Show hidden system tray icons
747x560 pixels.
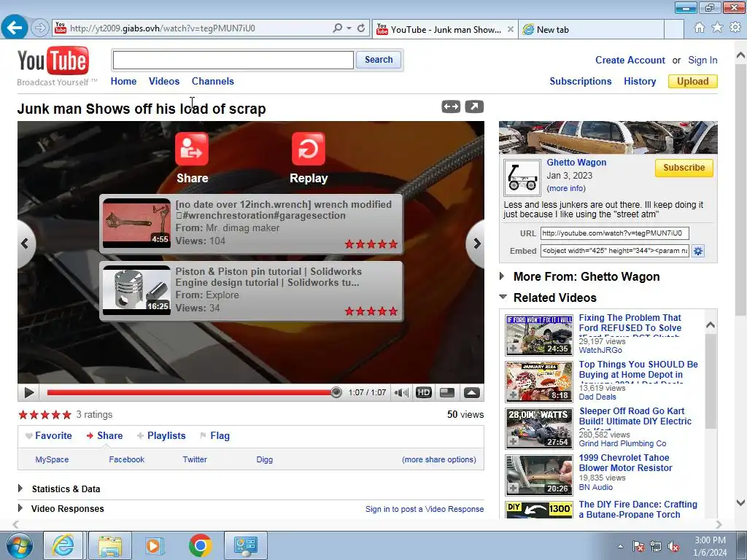click(620, 547)
